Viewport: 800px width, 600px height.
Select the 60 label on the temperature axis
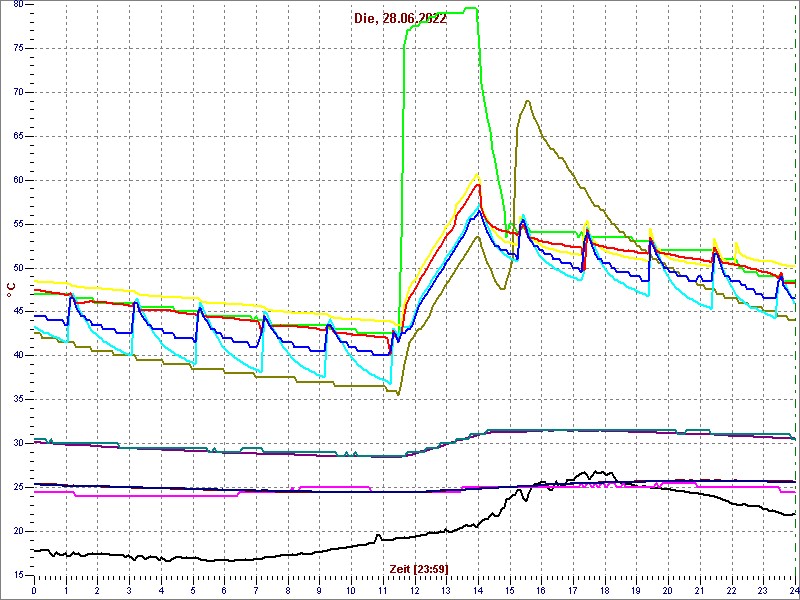[18, 180]
